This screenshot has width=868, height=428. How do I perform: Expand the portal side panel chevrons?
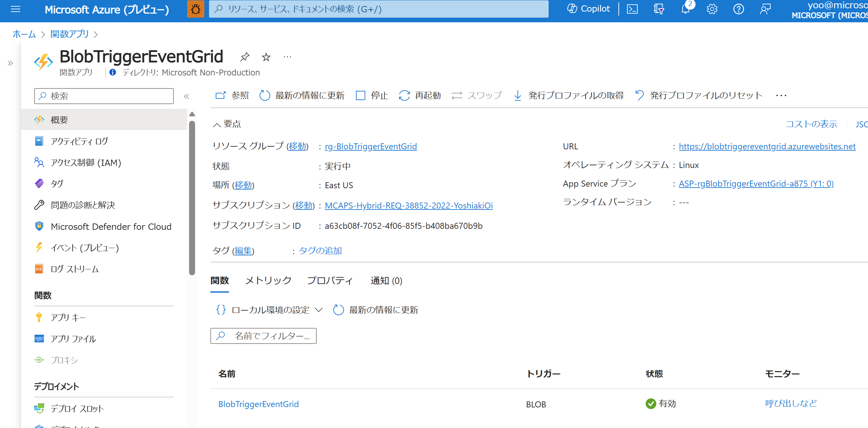(x=10, y=63)
